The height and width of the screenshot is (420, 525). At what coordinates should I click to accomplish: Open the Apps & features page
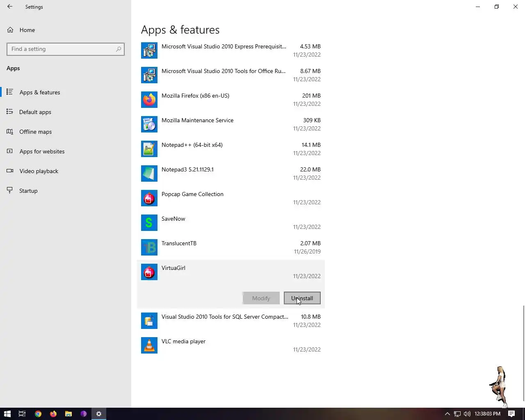point(66,92)
